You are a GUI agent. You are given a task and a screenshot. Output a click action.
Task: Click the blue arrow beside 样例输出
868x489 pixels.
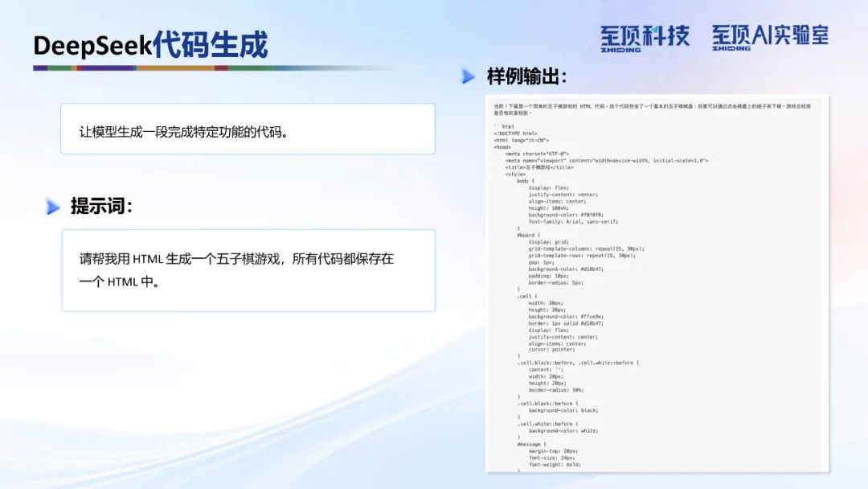469,76
